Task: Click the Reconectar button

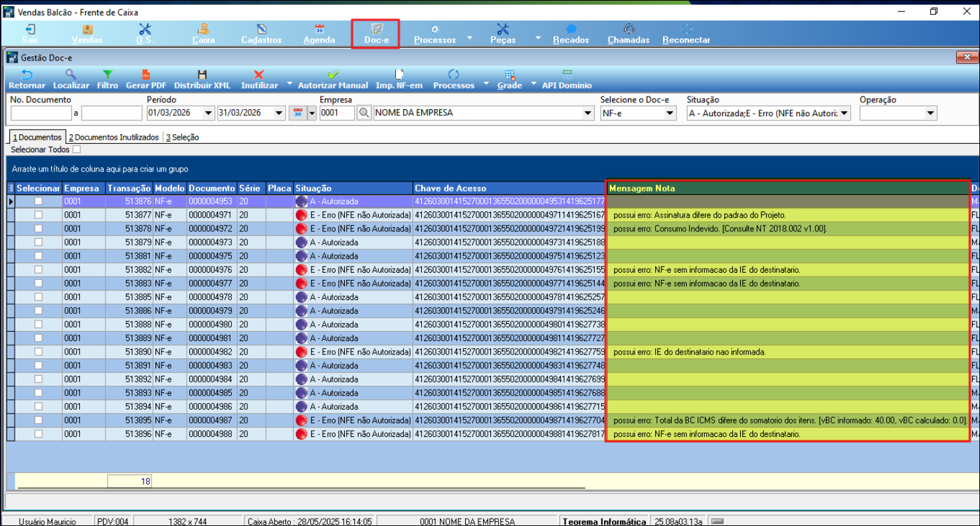Action: point(686,34)
